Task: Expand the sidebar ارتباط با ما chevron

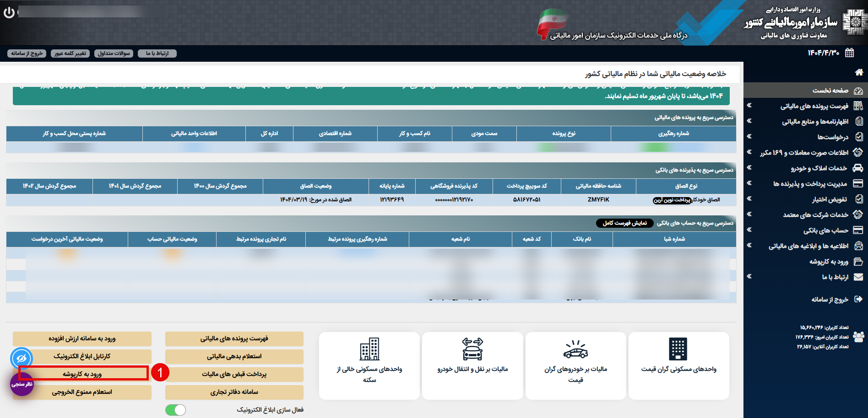Action: 749,276
